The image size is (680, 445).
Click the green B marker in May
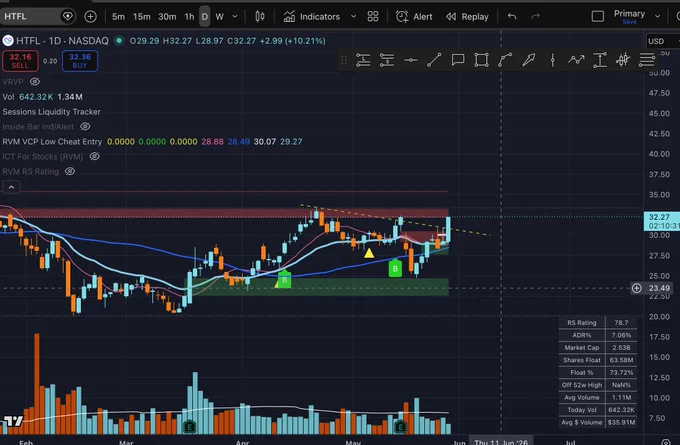(395, 268)
